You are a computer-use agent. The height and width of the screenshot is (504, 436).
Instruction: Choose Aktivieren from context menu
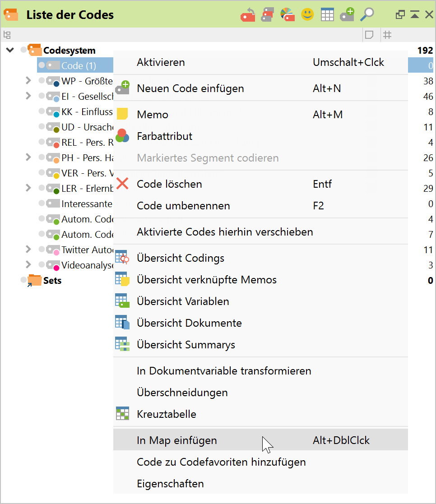coord(260,62)
